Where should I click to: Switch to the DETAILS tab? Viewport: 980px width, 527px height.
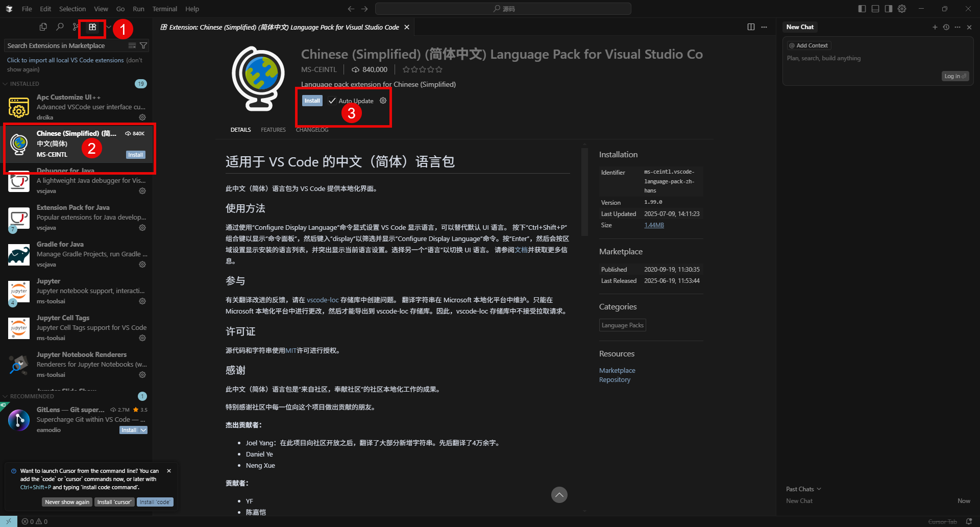point(240,130)
